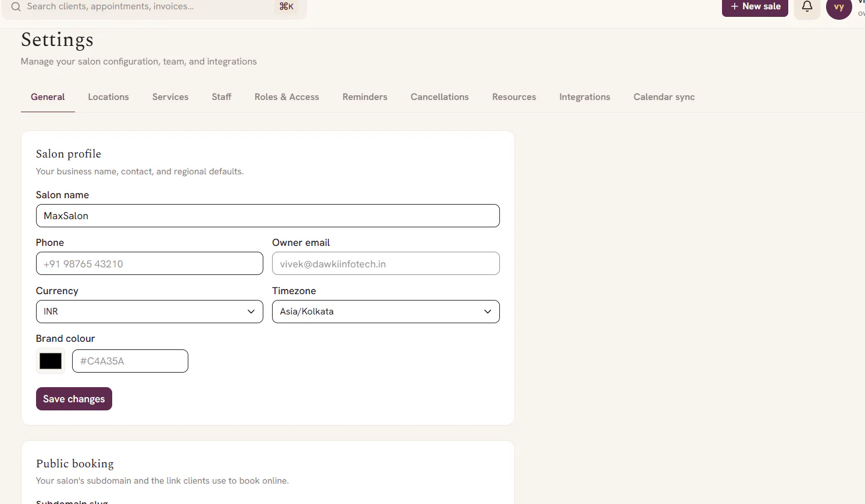This screenshot has height=504, width=865.
Task: Click the Salon profile section title
Action: coord(69,154)
